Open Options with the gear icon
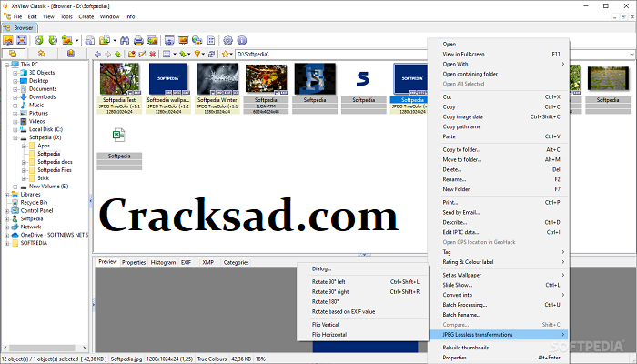The width and height of the screenshot is (637, 364). pos(227,40)
